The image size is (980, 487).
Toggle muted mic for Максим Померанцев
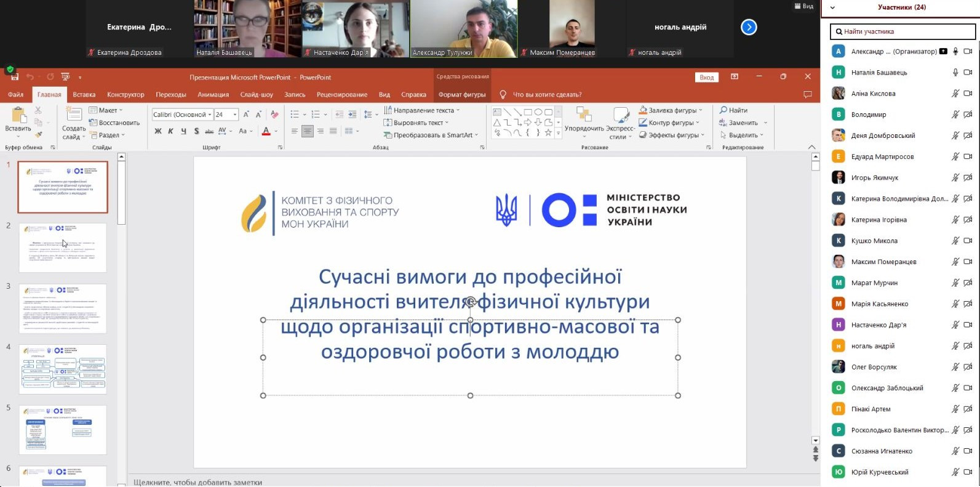pos(955,262)
